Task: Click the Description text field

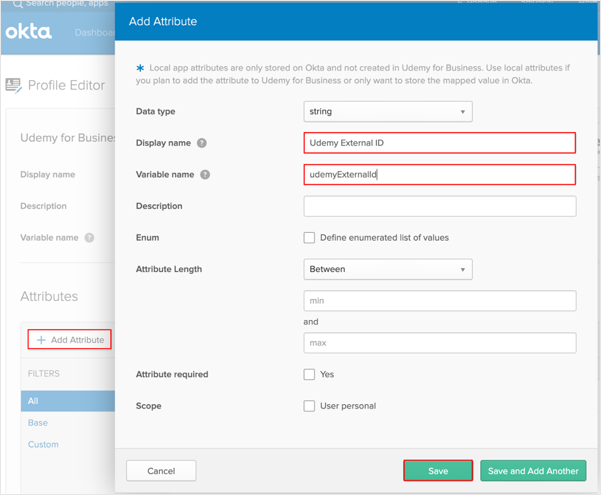Action: coord(439,206)
